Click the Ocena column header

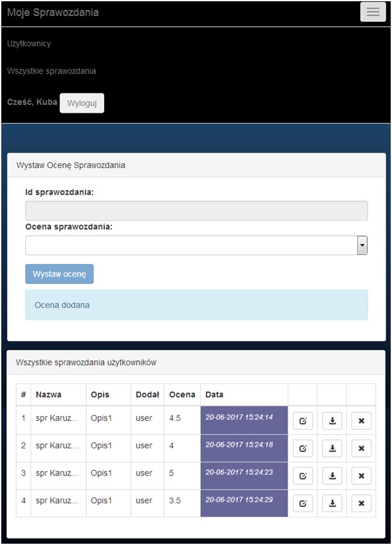(x=182, y=394)
